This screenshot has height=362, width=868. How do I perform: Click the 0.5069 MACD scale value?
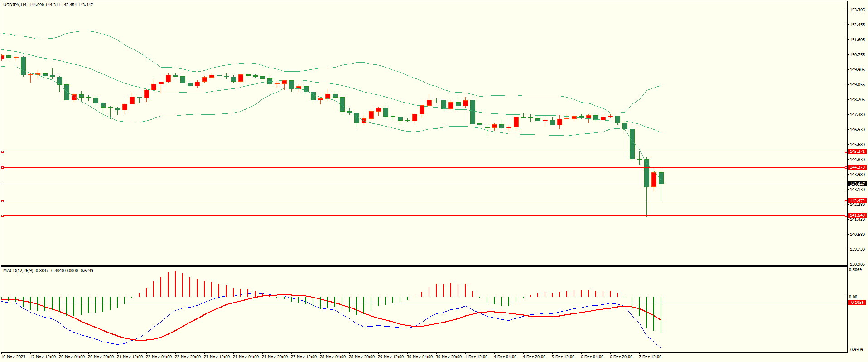[x=856, y=270]
